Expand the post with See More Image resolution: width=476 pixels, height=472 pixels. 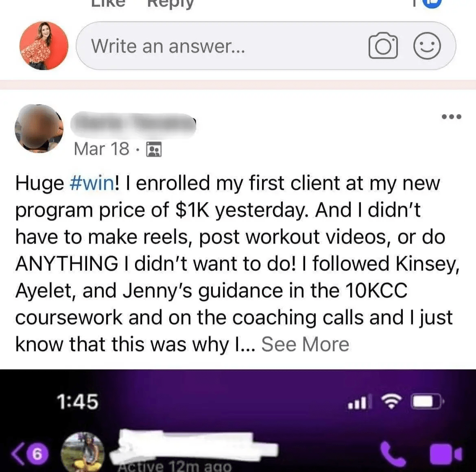click(305, 345)
